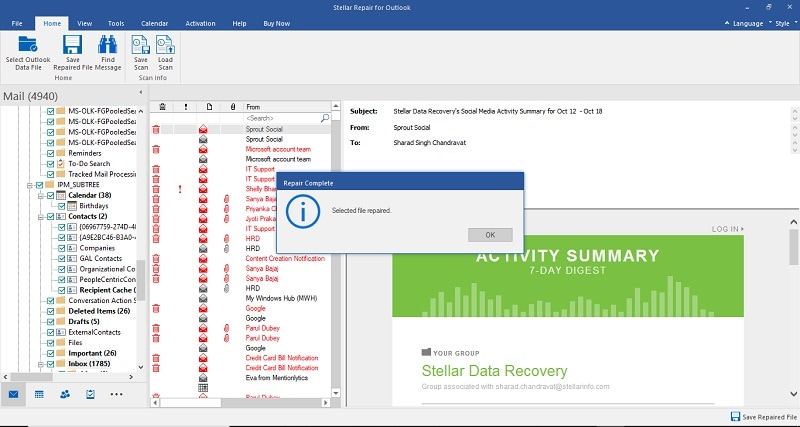Click Select Outlook Data File icon
The image size is (800, 427).
pos(28,44)
